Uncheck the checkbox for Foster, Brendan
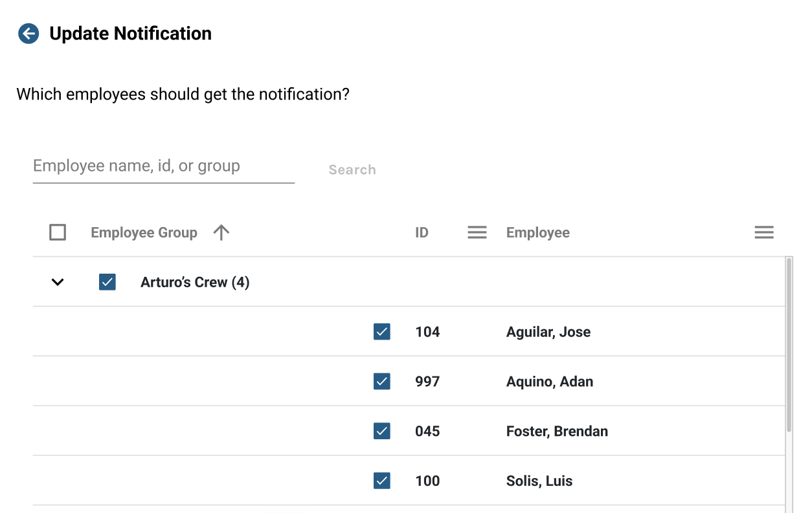 (x=382, y=431)
